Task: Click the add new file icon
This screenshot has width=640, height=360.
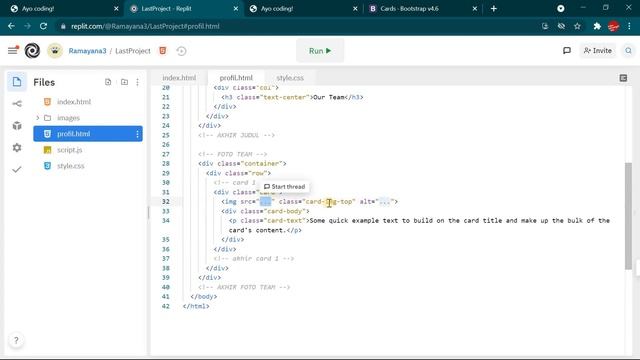Action: [x=108, y=82]
